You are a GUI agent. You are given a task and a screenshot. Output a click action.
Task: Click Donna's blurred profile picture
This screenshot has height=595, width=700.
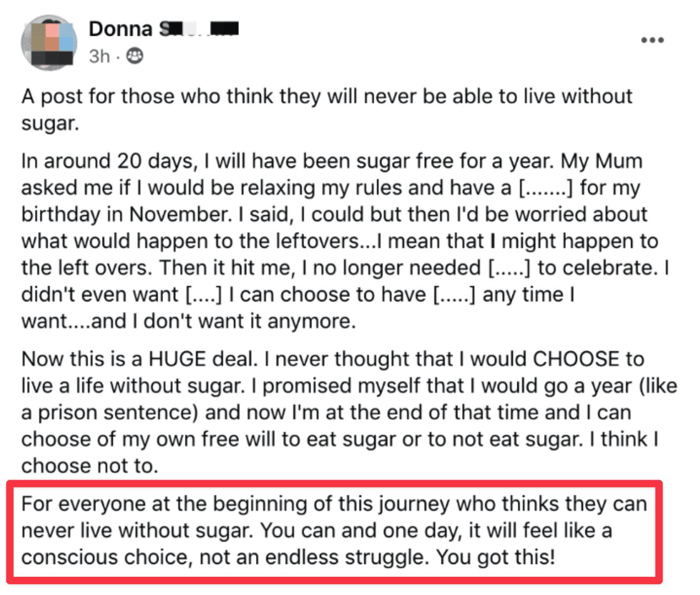point(49,43)
